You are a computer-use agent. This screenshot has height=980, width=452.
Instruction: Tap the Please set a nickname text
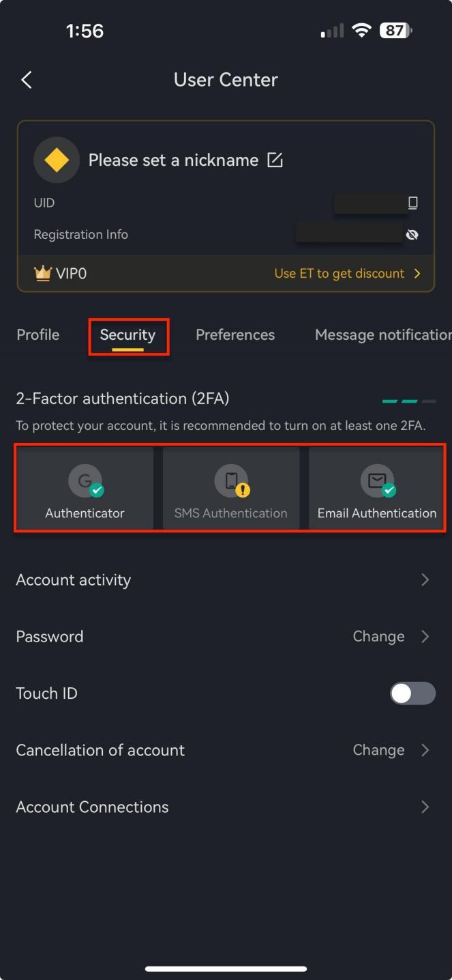pyautogui.click(x=173, y=160)
